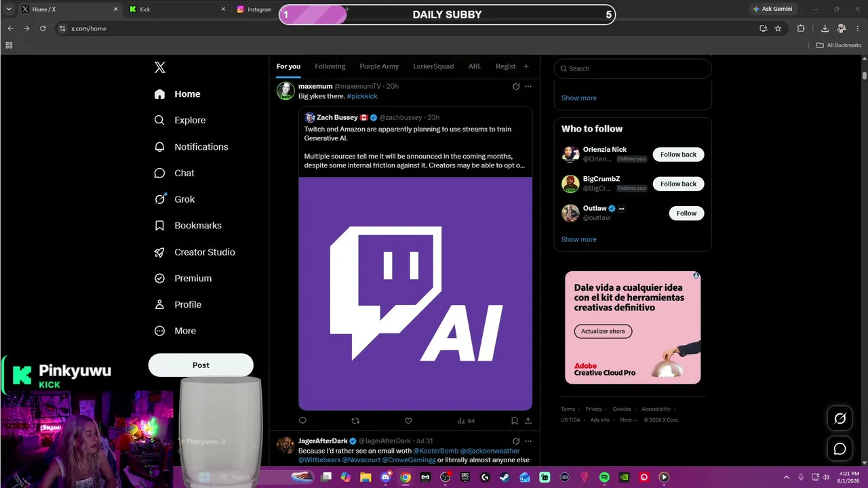Click the Grok icon on maxemum's post
The image size is (868, 488).
516,87
